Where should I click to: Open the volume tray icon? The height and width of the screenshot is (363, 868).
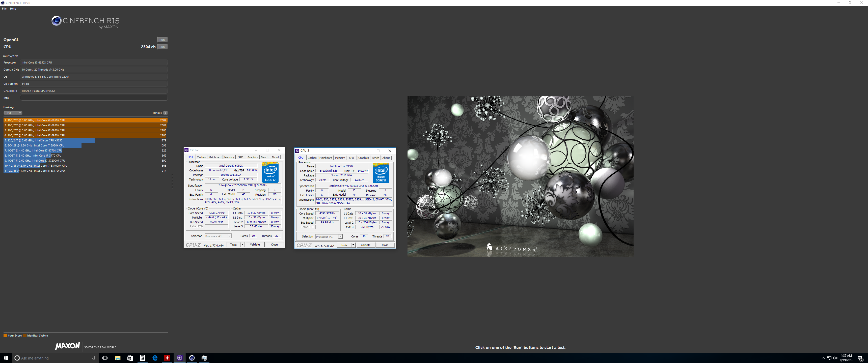tap(835, 358)
